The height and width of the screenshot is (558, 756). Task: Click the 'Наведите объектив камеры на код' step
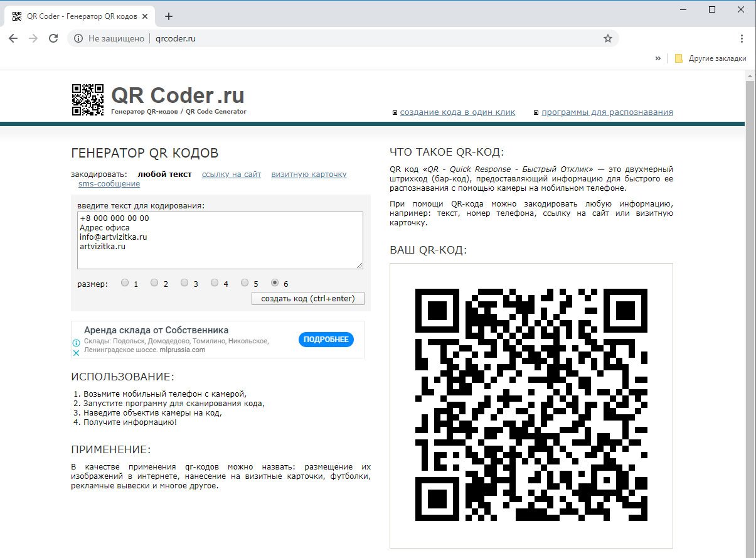[152, 413]
